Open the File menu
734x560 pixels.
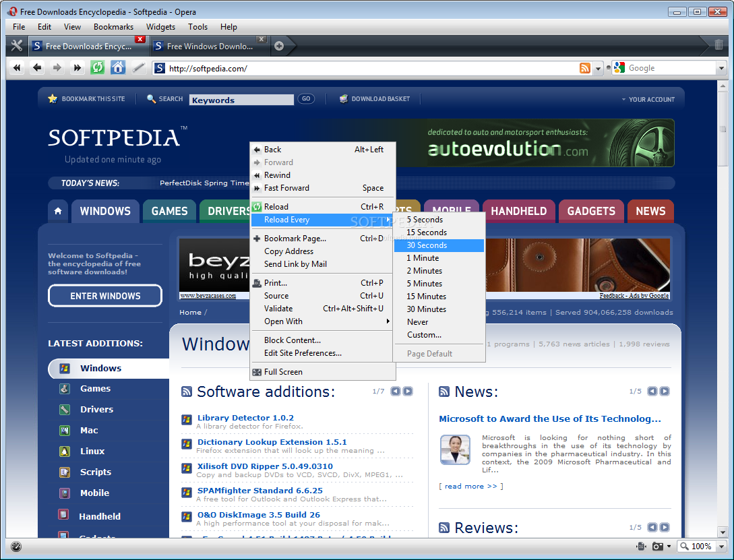(19, 27)
